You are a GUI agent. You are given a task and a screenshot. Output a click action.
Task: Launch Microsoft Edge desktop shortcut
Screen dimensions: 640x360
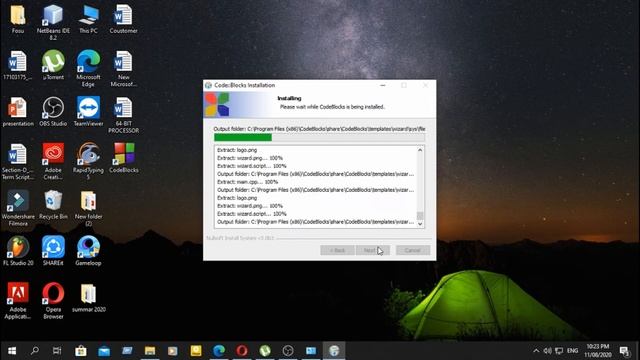click(88, 69)
